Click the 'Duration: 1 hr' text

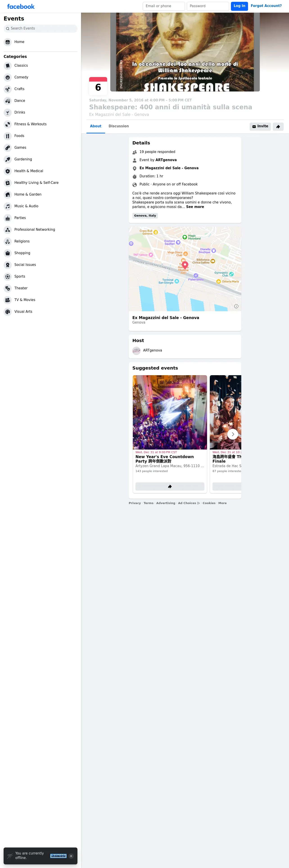click(151, 176)
